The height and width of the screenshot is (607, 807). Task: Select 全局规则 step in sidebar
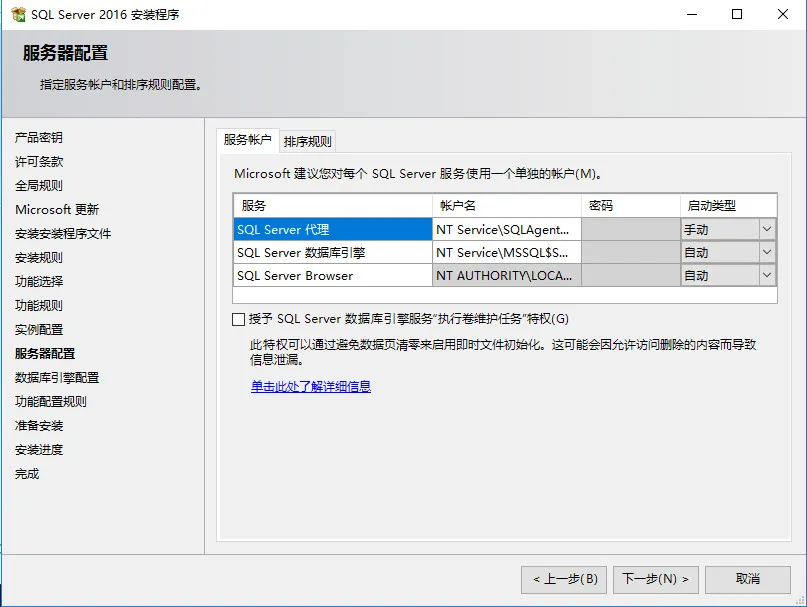click(39, 185)
